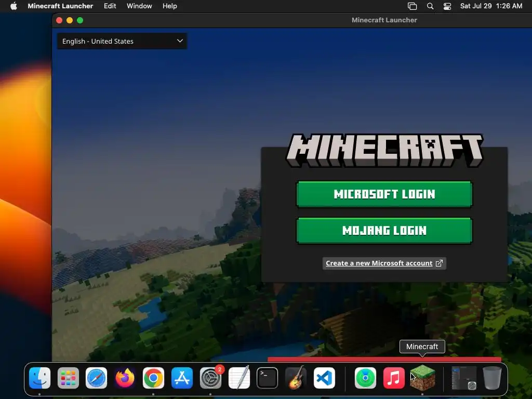
Task: Click the Minecraft grass block dock icon
Action: [422, 378]
